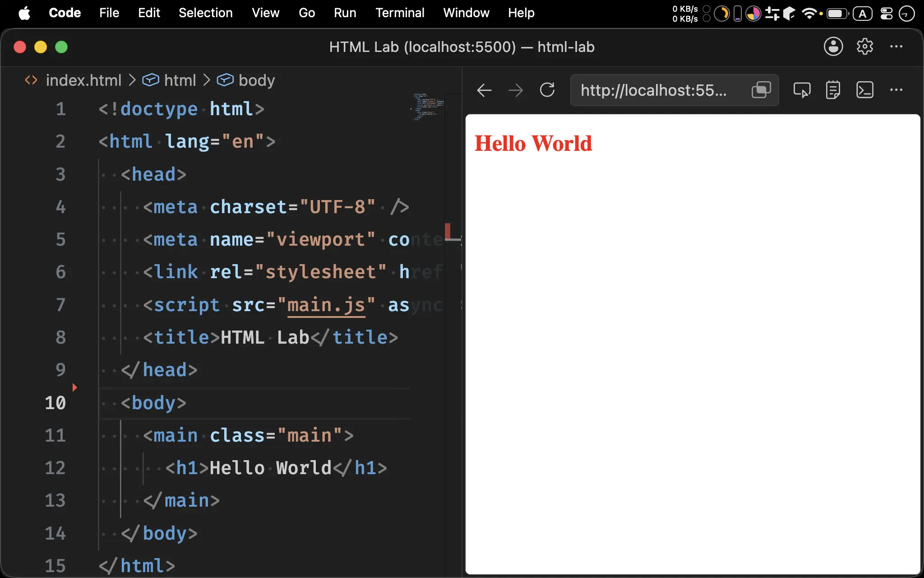
Task: Click line number 1 in the gutter
Action: (x=60, y=109)
